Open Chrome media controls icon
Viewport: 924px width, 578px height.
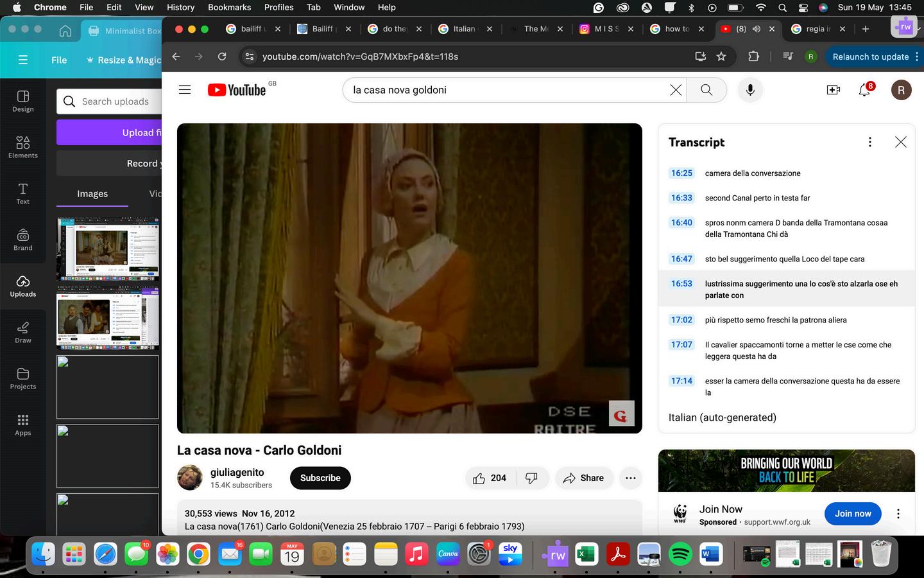pyautogui.click(x=788, y=57)
